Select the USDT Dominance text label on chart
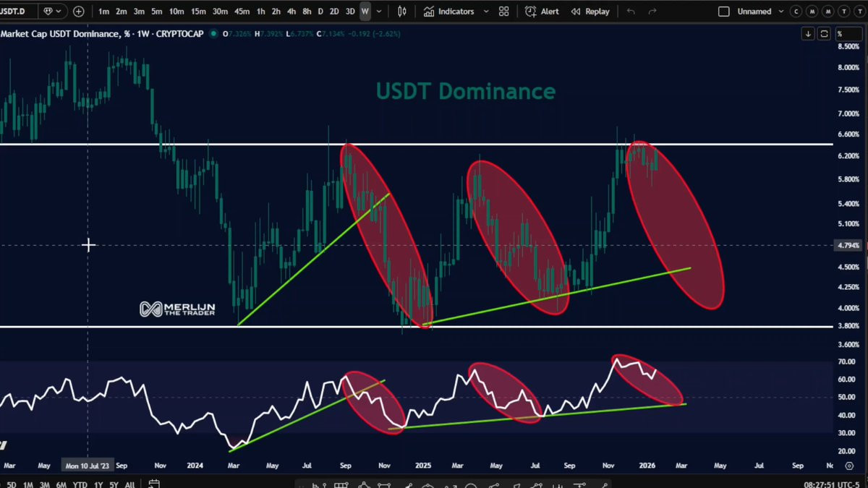The image size is (868, 488). pyautogui.click(x=466, y=91)
